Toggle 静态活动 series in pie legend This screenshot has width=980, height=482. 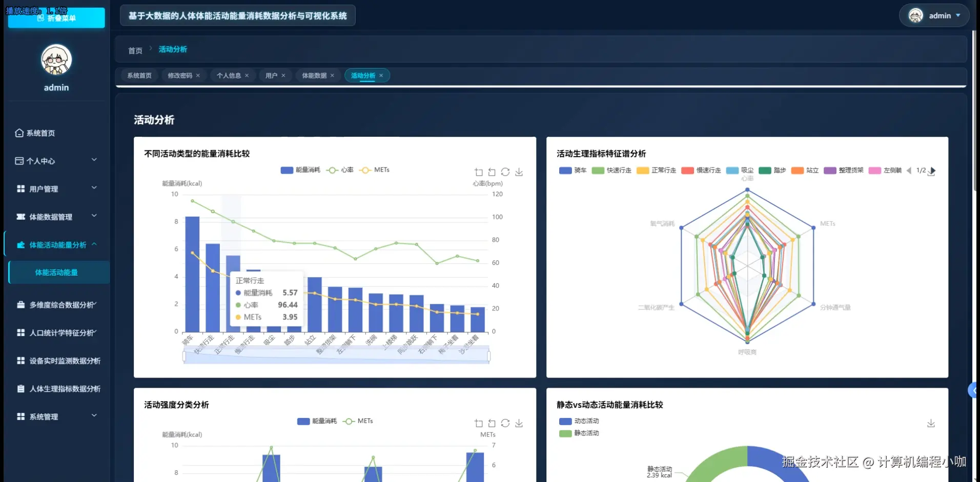579,433
